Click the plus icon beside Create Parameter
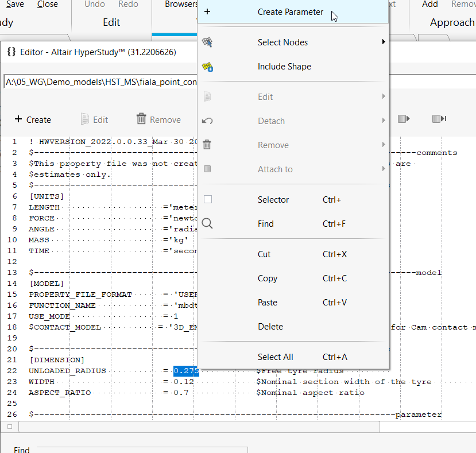Screen dimensions: 476x453 207,12
